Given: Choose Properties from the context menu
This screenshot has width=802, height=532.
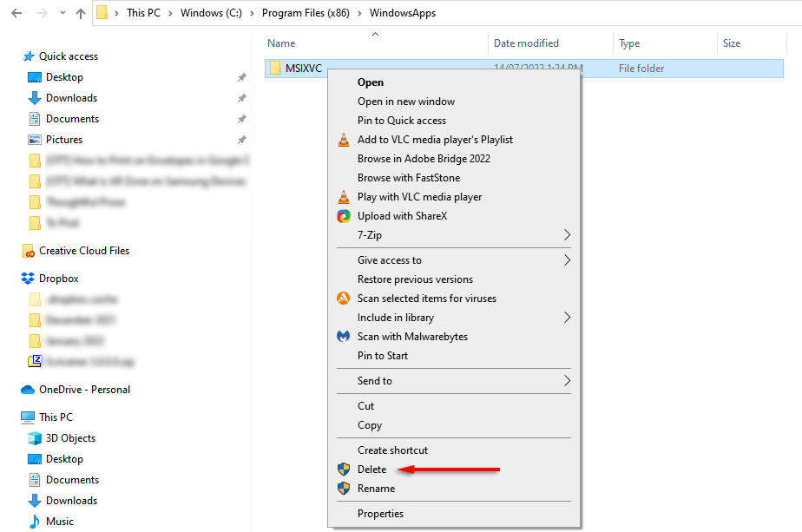Looking at the screenshot, I should (380, 514).
